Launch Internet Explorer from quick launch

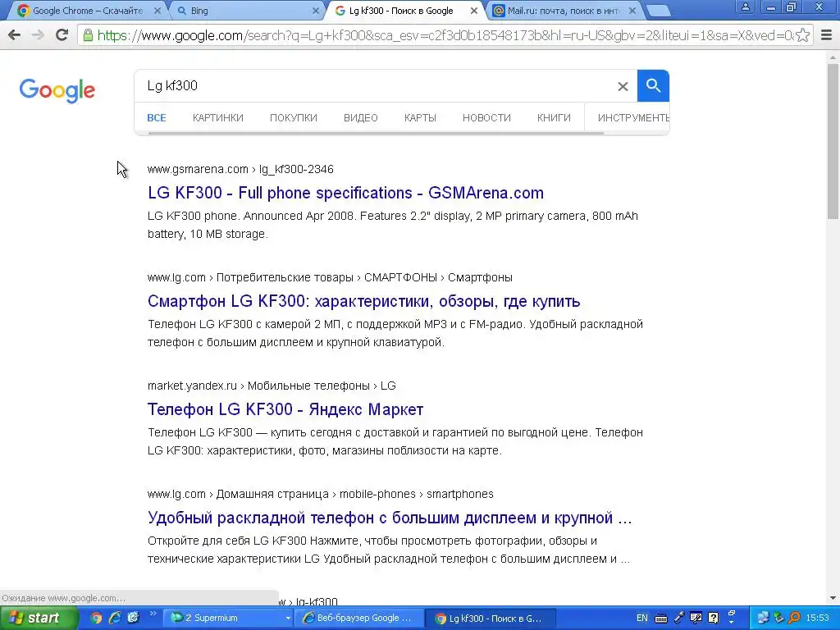point(115,619)
